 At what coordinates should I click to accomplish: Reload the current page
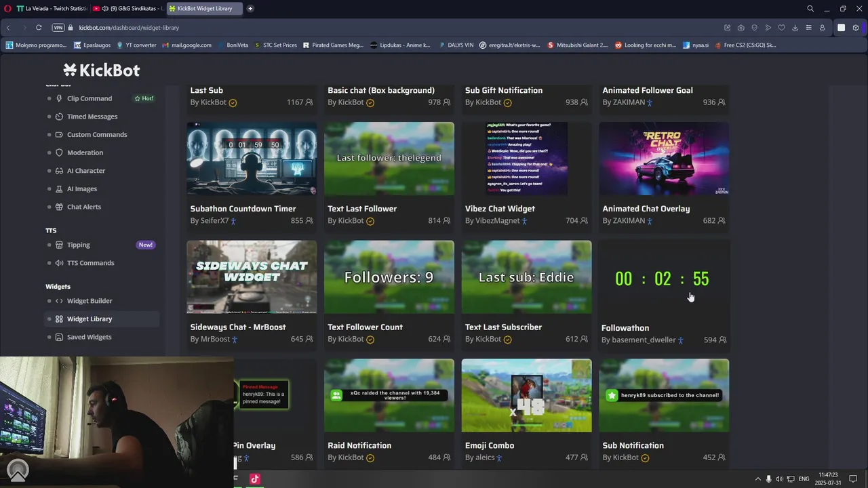click(39, 28)
